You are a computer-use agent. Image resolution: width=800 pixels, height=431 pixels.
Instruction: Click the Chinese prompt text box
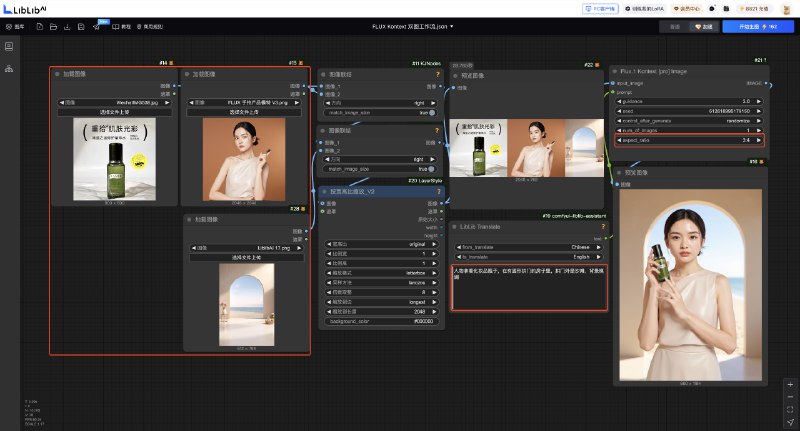529,287
